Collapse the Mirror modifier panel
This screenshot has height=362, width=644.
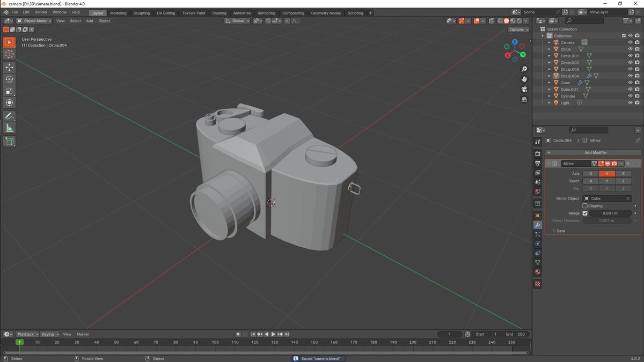tap(548, 164)
